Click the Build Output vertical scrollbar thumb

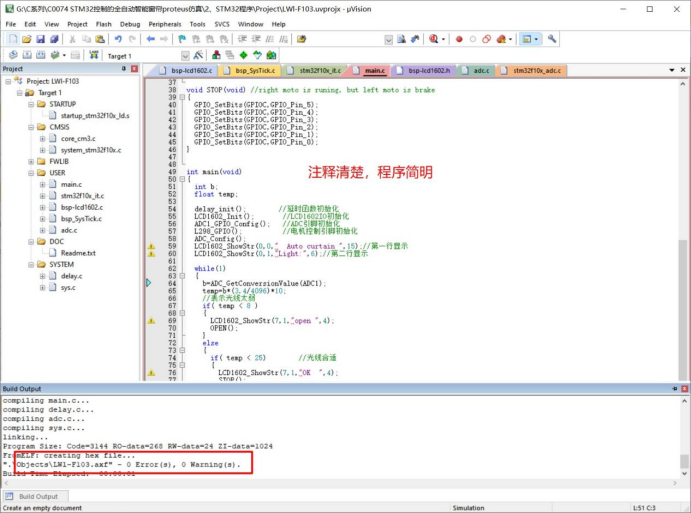(x=684, y=461)
